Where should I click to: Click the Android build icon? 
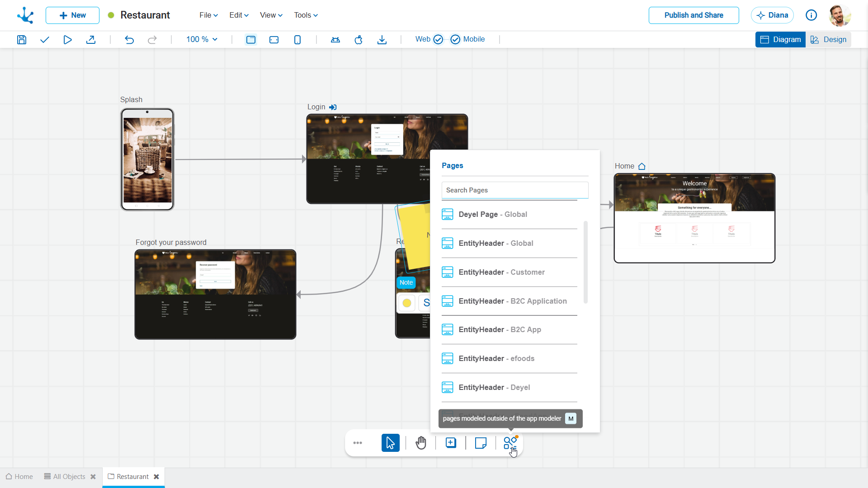(335, 40)
